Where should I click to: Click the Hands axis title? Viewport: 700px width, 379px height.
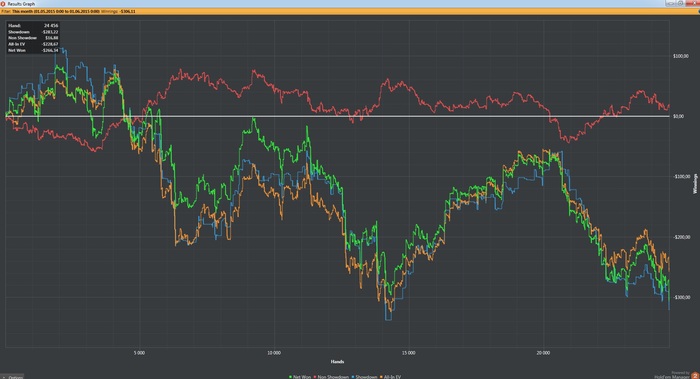pyautogui.click(x=337, y=362)
